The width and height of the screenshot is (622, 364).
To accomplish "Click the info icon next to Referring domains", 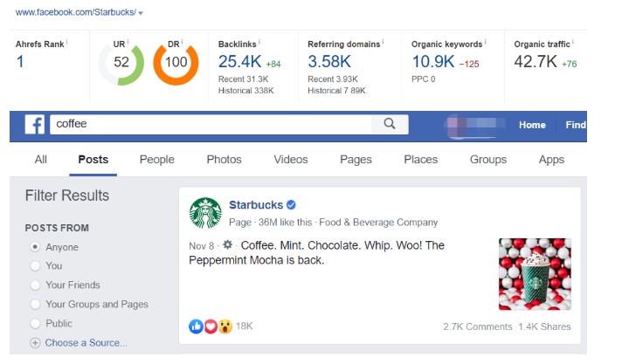I will [x=383, y=42].
